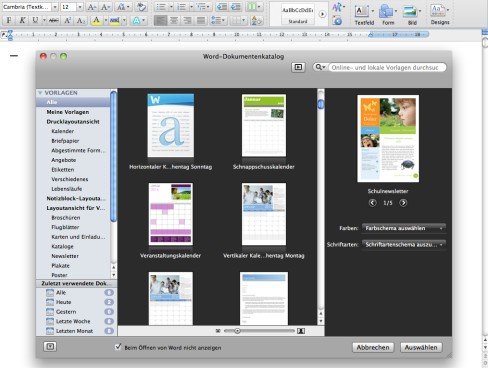Screen dimensions: 488x368
Task: Open 'Briefpapier' template category
Action: (65, 141)
